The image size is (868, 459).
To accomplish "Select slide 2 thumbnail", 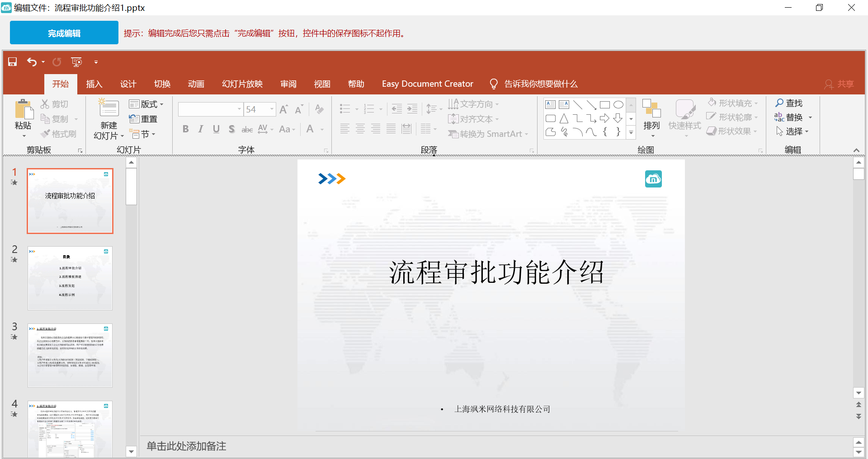I will coord(70,278).
